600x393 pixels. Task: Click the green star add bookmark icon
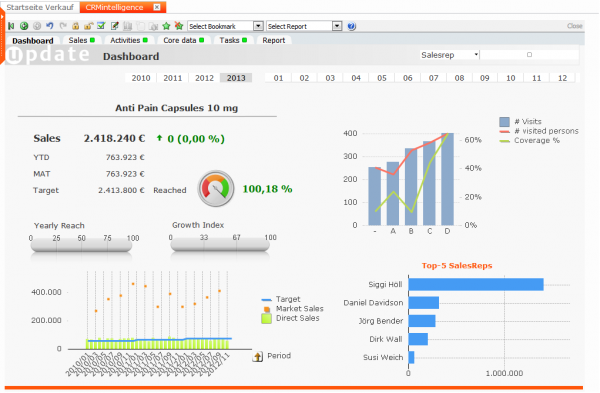[166, 26]
